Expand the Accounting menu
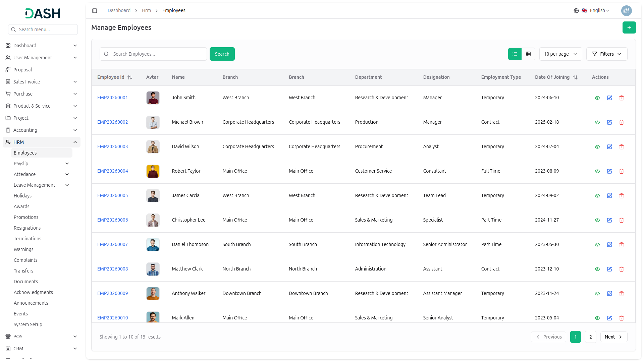 [42, 130]
